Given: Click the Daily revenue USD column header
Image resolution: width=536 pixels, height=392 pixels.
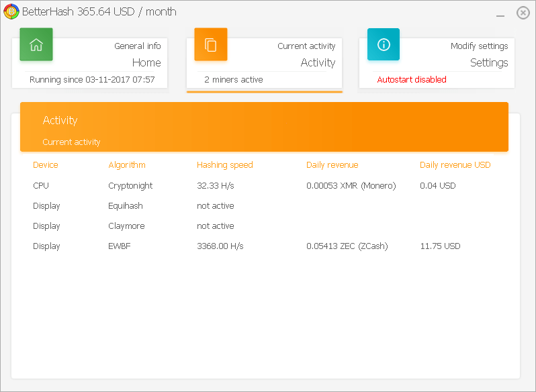Looking at the screenshot, I should click(x=455, y=164).
